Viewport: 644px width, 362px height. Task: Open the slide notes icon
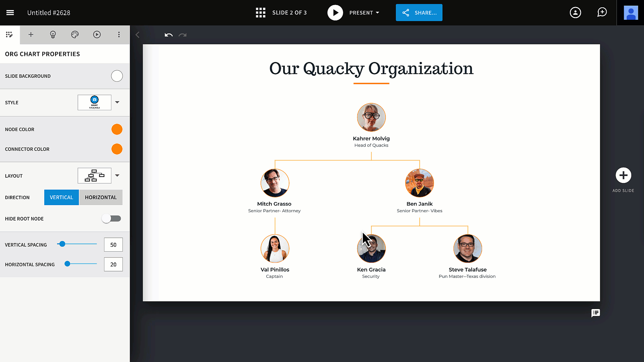pos(596,313)
